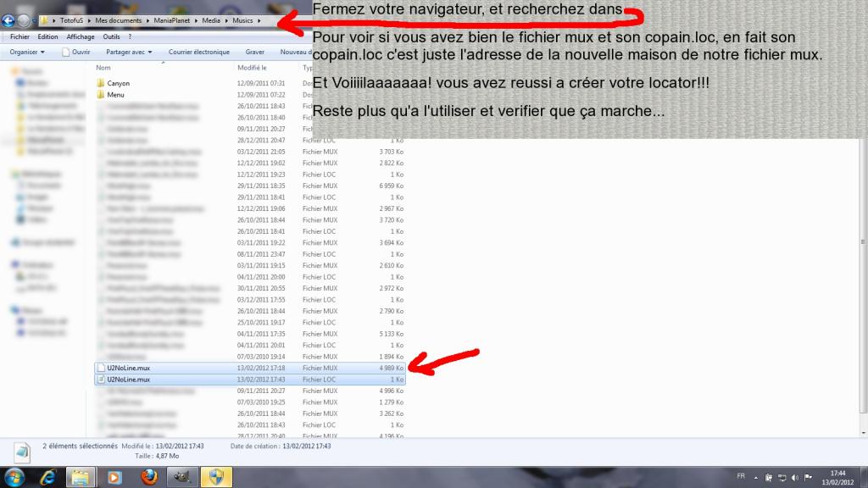Screen dimensions: 868x488
Task: Click Musics in the address breadcrumb
Action: (242, 20)
